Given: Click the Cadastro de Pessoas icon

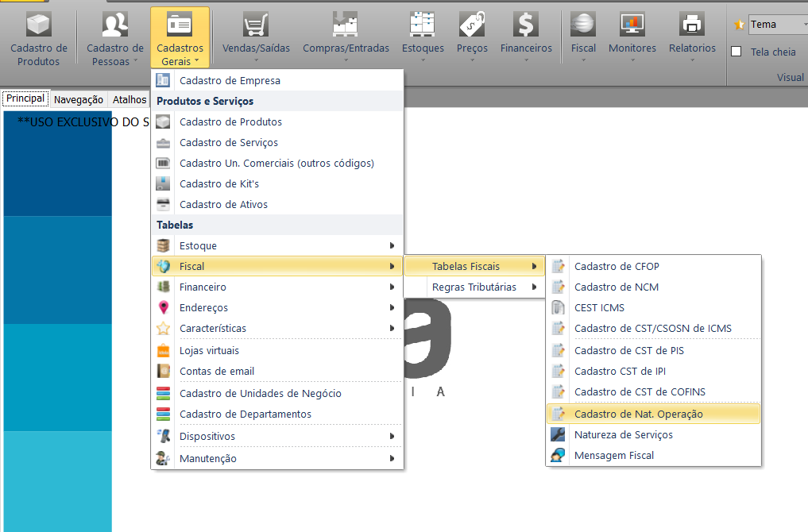Looking at the screenshot, I should point(115,25).
